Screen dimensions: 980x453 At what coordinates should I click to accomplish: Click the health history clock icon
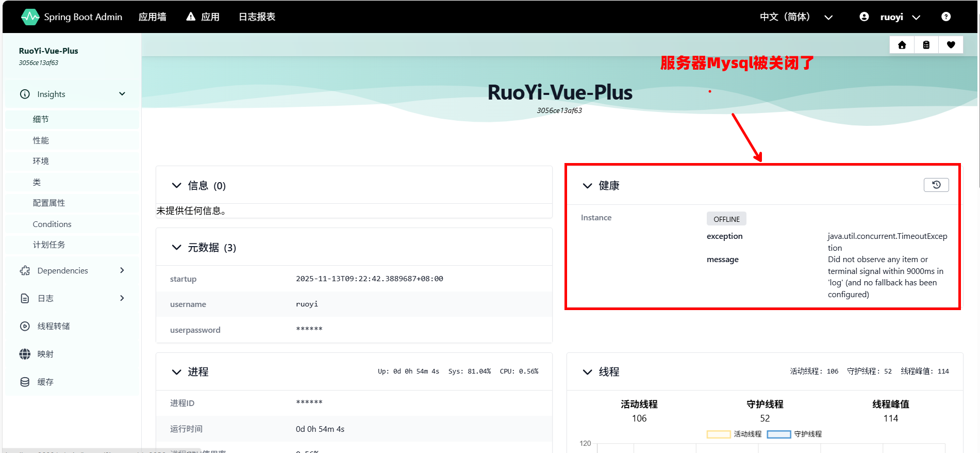[936, 185]
